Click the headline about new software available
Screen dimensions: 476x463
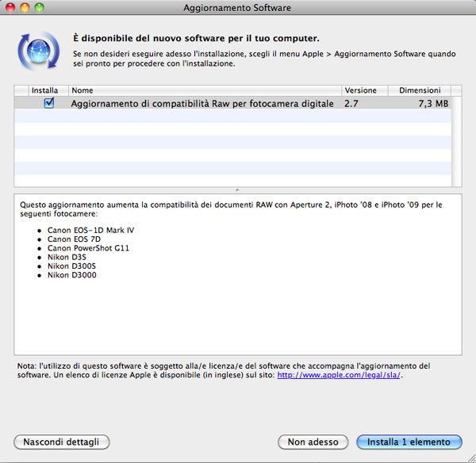196,38
